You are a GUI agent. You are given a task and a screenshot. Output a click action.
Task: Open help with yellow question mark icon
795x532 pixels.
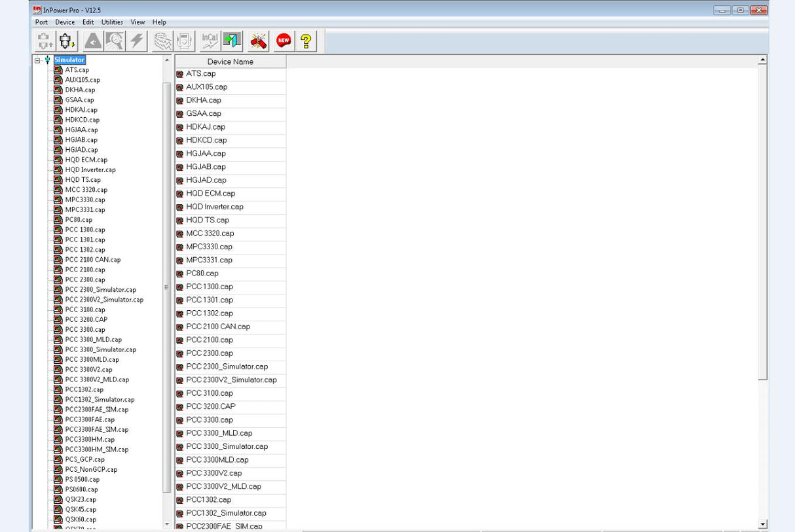click(305, 41)
